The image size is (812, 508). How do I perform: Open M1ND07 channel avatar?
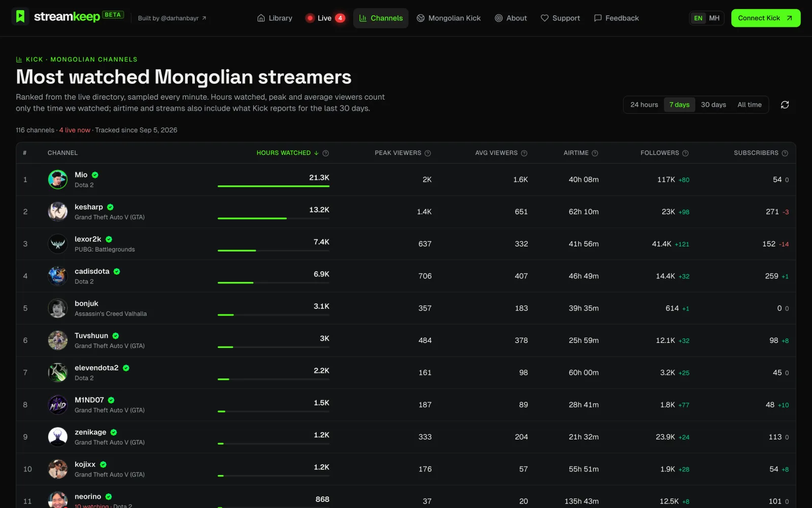click(x=58, y=405)
